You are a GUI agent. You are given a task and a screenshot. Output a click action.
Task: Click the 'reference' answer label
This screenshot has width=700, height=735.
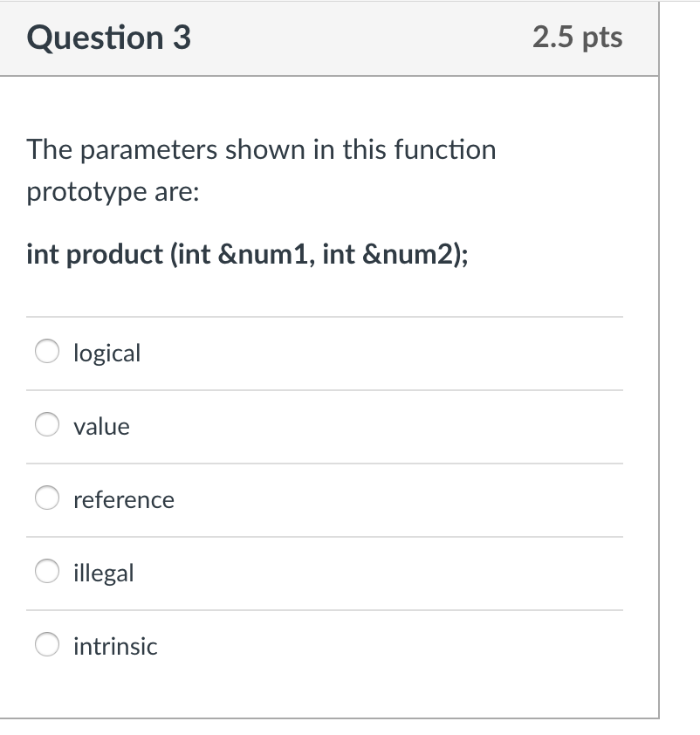click(123, 499)
